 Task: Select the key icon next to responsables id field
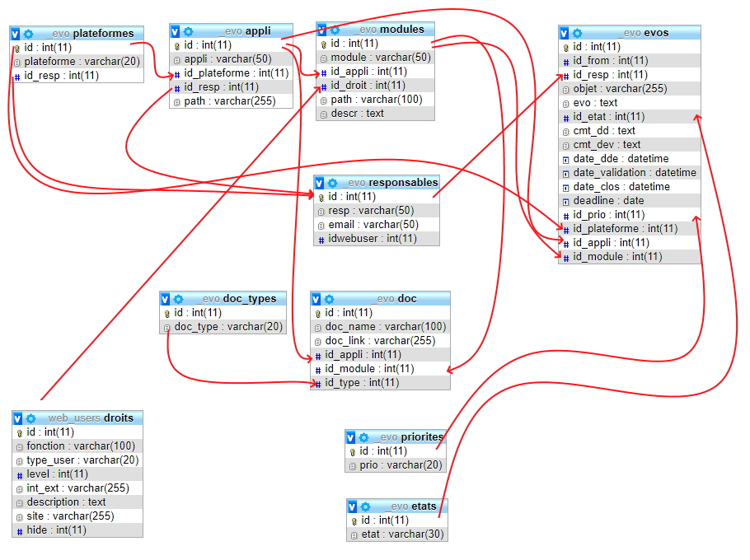pyautogui.click(x=321, y=197)
